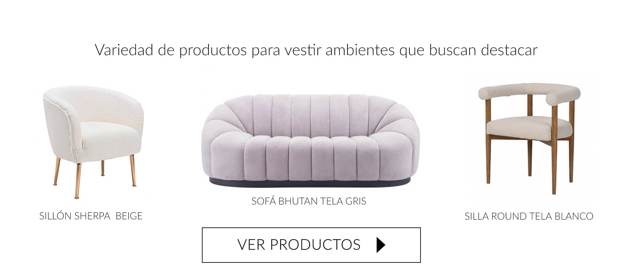Image resolution: width=644 pixels, height=270 pixels.
Task: Click the dark base of the Bhutan sofa
Action: pyautogui.click(x=310, y=183)
